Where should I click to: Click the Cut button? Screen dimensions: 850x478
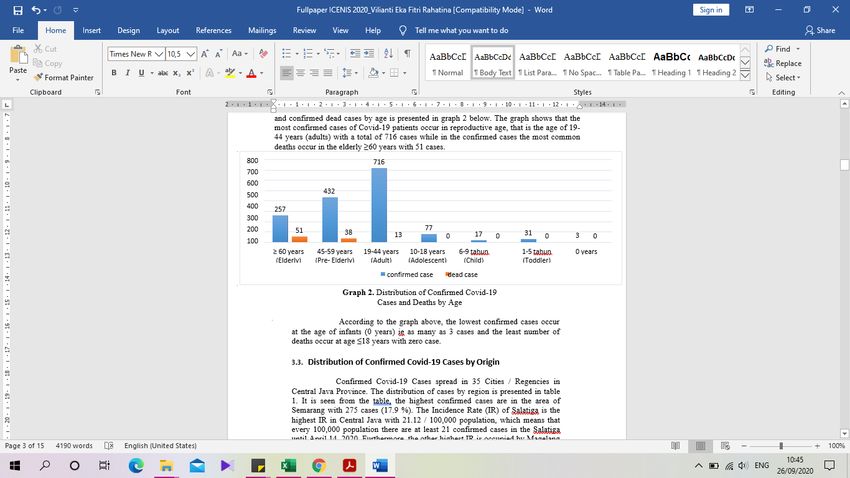pos(45,49)
